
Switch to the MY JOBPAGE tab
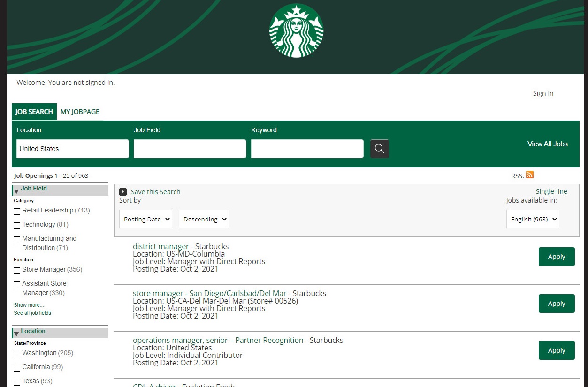(80, 112)
